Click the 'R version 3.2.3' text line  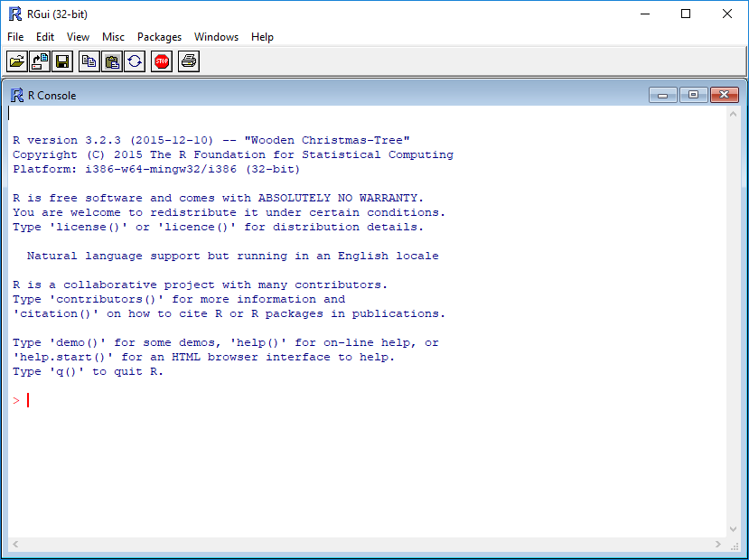coord(211,140)
